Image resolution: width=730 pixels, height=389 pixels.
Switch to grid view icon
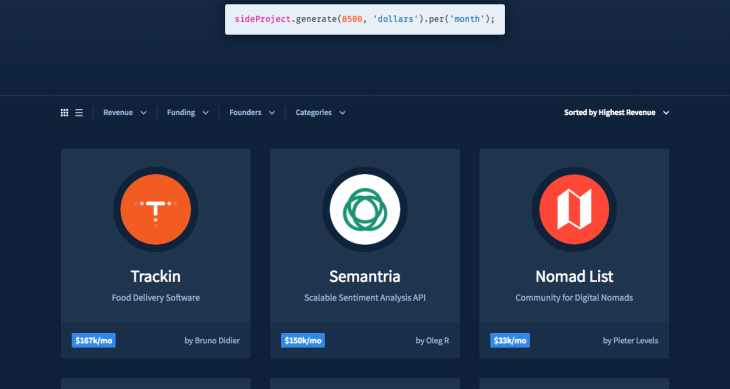(65, 113)
